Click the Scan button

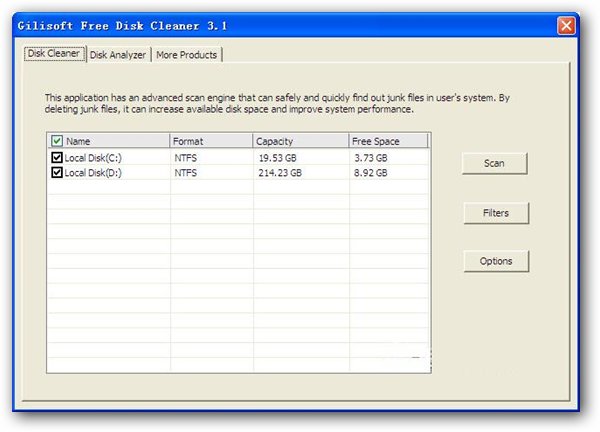point(494,163)
